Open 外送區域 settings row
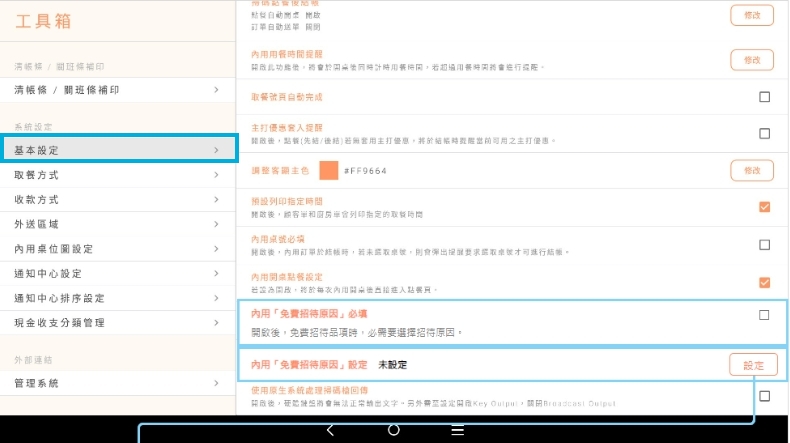 point(119,224)
